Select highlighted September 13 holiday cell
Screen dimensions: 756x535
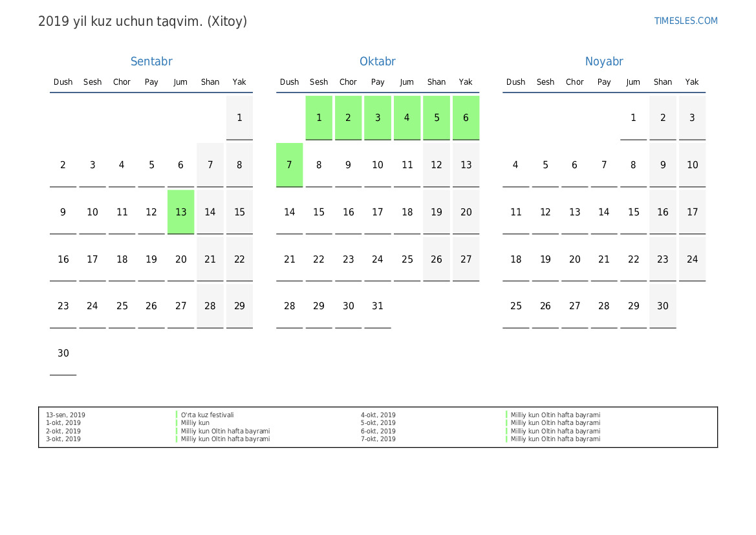coord(181,212)
